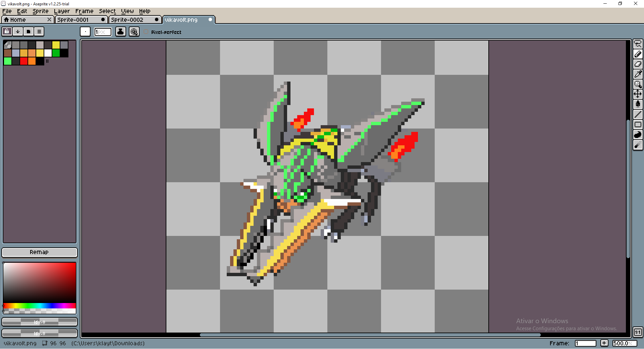Image resolution: width=644 pixels, height=349 pixels.
Task: Select the Move tool
Action: coord(638,94)
